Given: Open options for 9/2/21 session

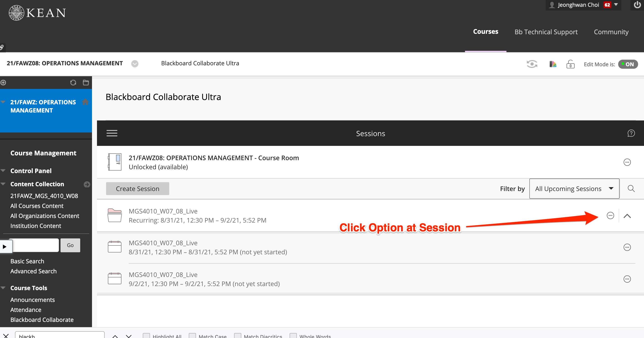Looking at the screenshot, I should (x=627, y=279).
